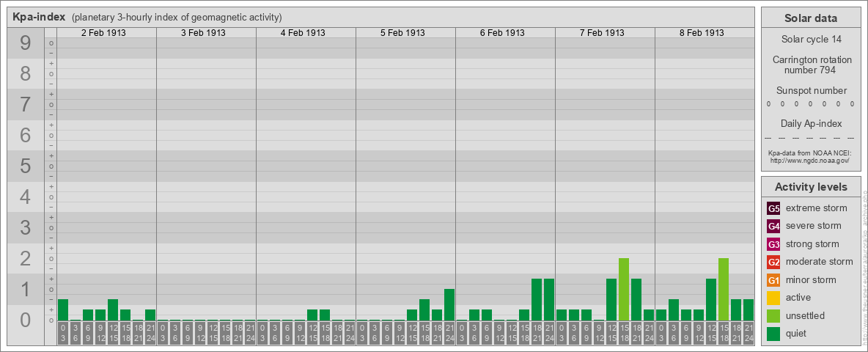Click the G1 minor storm swatch
This screenshot has height=352, width=868.
click(773, 280)
